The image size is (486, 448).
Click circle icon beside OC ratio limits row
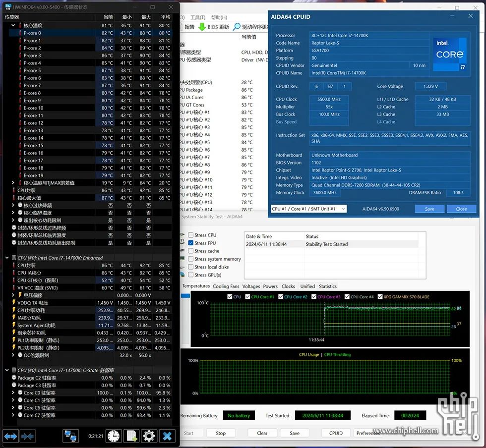coord(20,355)
